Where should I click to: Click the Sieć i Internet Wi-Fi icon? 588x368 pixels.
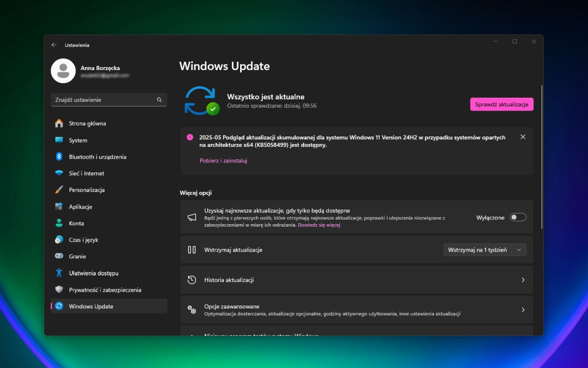59,173
